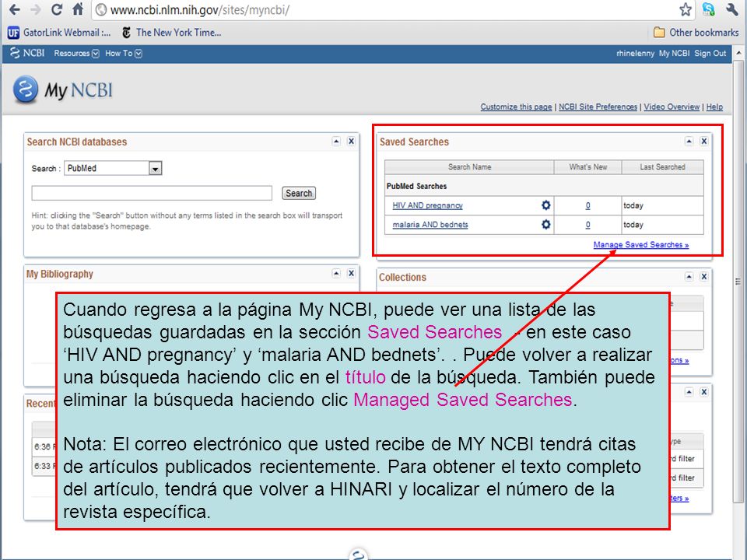Open the GatorLink Webmail bookmark

pos(60,33)
